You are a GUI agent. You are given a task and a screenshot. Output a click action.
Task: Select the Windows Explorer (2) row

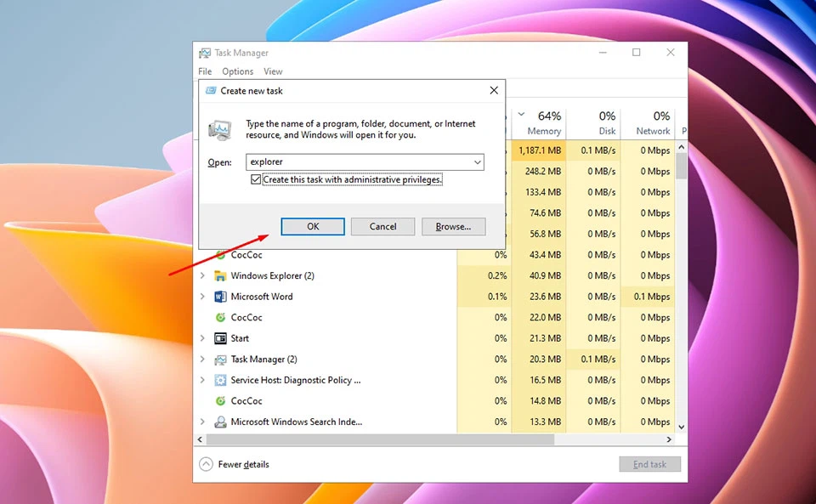tap(436, 275)
